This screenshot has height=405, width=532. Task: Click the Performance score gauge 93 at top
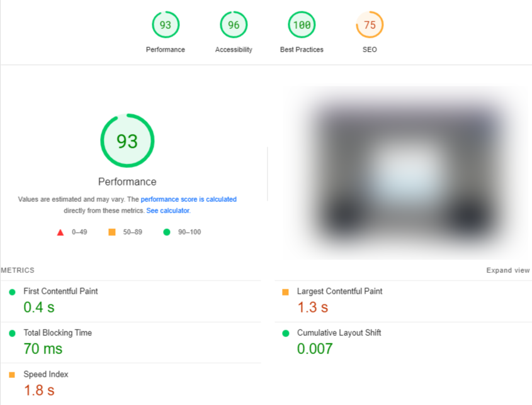tap(166, 25)
